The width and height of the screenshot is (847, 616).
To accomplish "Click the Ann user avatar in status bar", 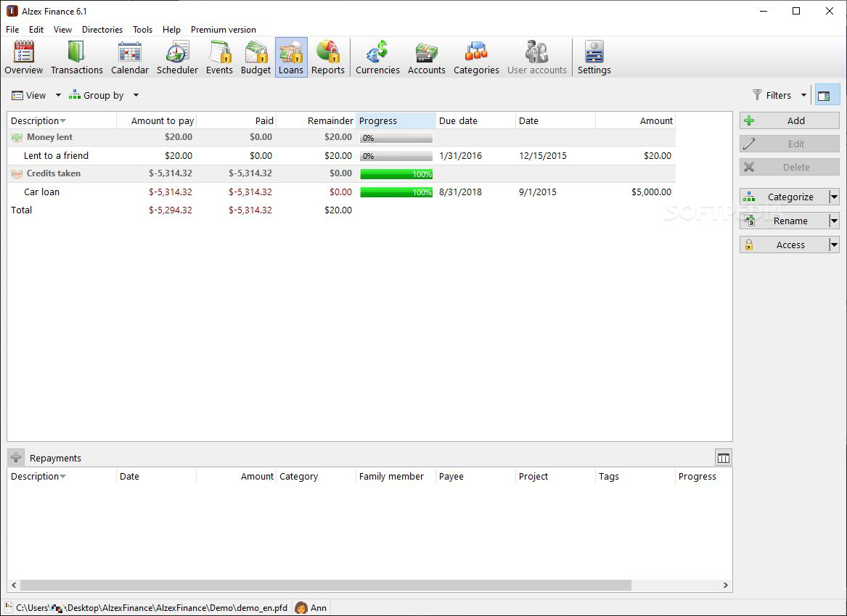I will (301, 608).
